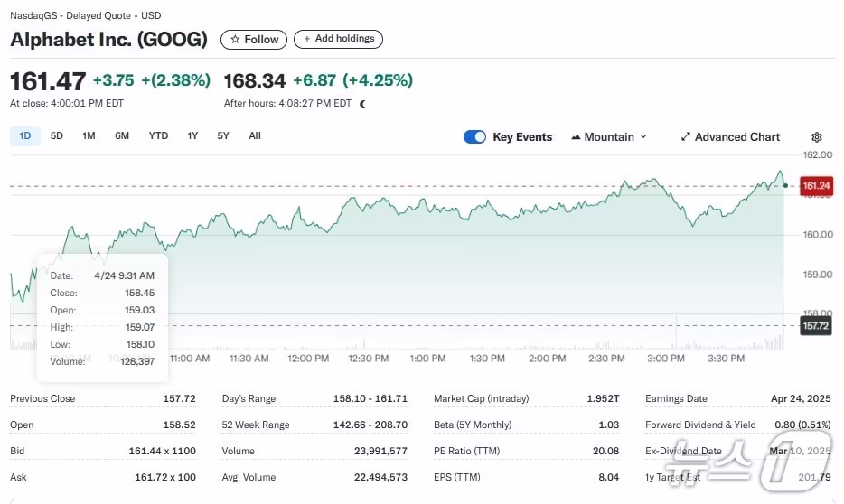This screenshot has width=844, height=504.
Task: Click the after-hours moon icon
Action: tap(362, 104)
